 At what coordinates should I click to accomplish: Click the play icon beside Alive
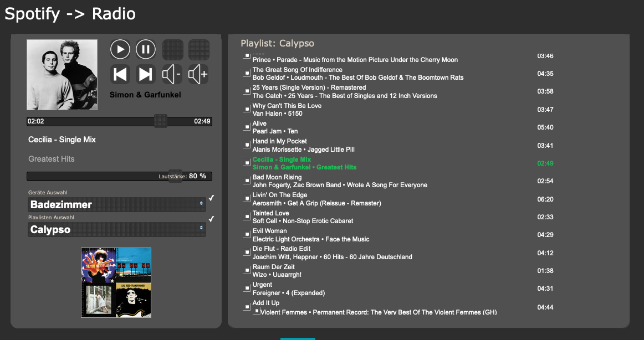click(x=247, y=127)
